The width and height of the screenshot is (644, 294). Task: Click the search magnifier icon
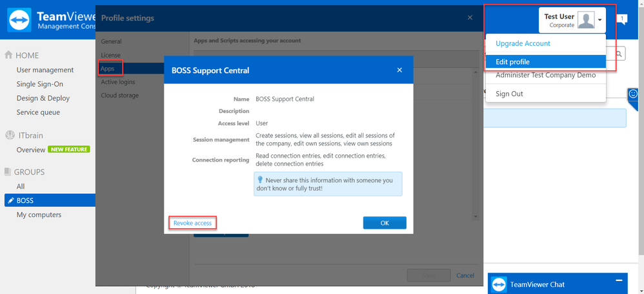[x=619, y=53]
